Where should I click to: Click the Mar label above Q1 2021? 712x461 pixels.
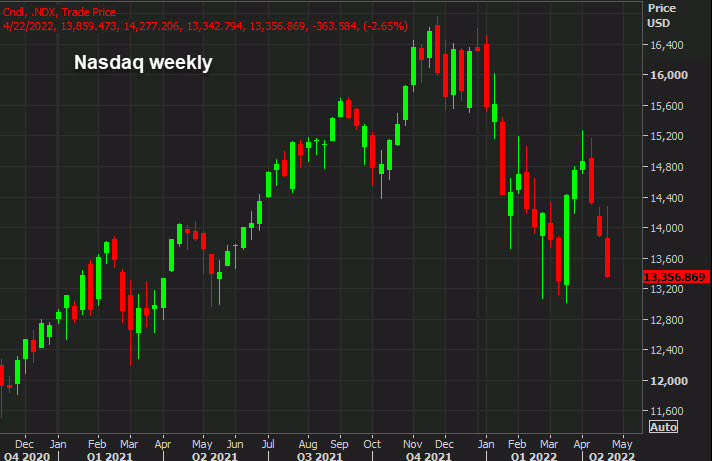tap(129, 444)
